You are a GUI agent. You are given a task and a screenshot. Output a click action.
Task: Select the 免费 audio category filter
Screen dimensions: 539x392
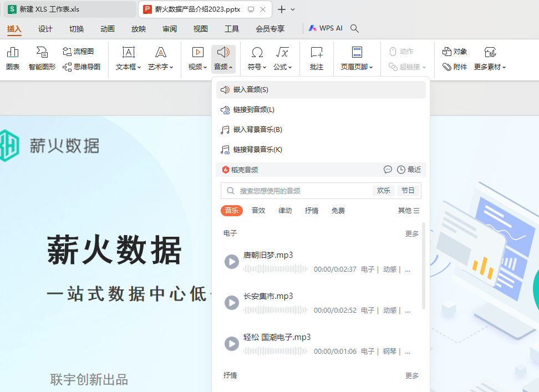coord(338,211)
